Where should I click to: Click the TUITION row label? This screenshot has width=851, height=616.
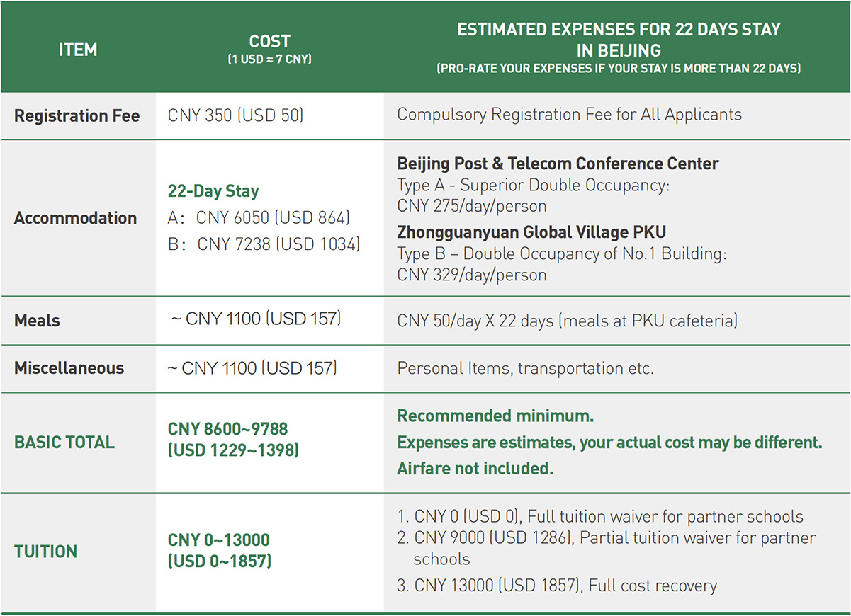tap(46, 552)
